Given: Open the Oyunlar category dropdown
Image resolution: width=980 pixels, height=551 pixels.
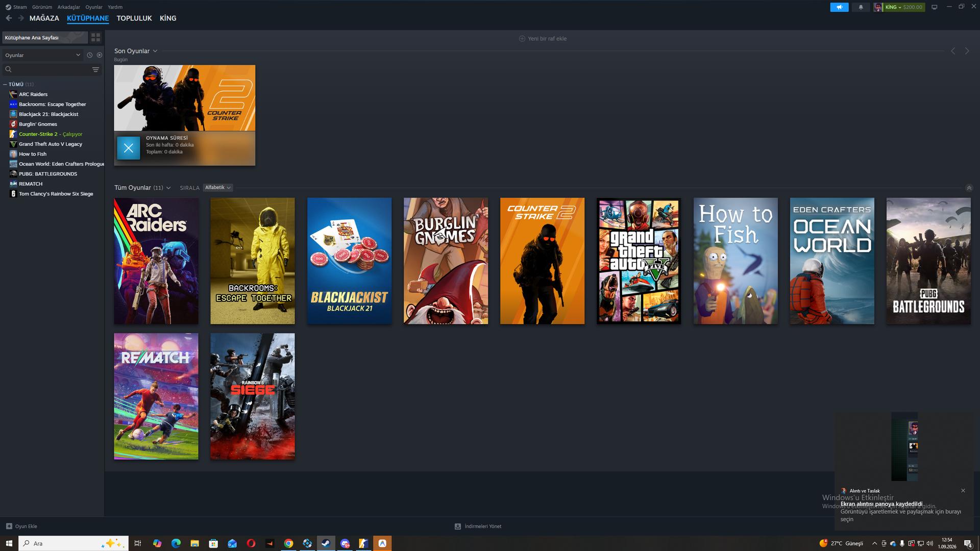Looking at the screenshot, I should point(43,55).
